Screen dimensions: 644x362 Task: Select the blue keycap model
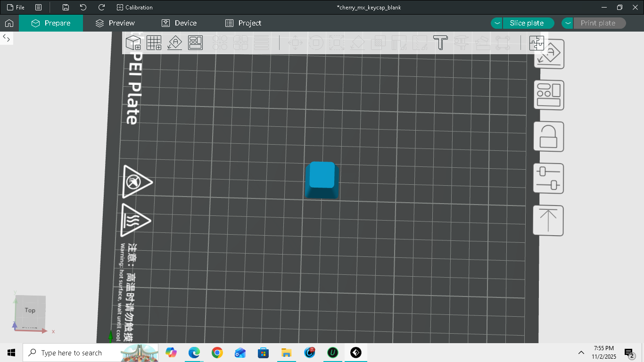322,180
